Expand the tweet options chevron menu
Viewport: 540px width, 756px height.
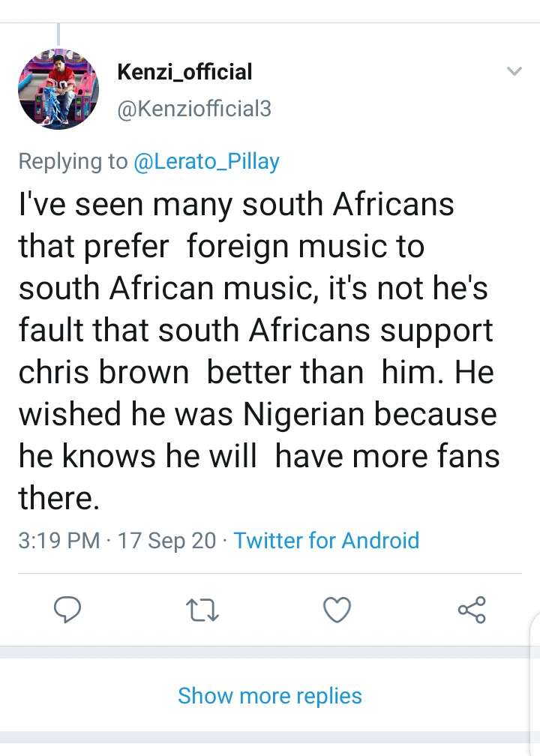pos(514,72)
